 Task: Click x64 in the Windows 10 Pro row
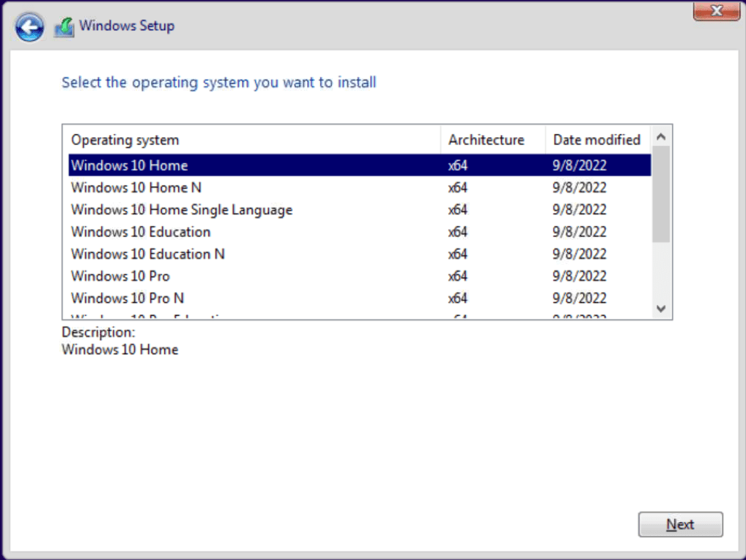458,276
